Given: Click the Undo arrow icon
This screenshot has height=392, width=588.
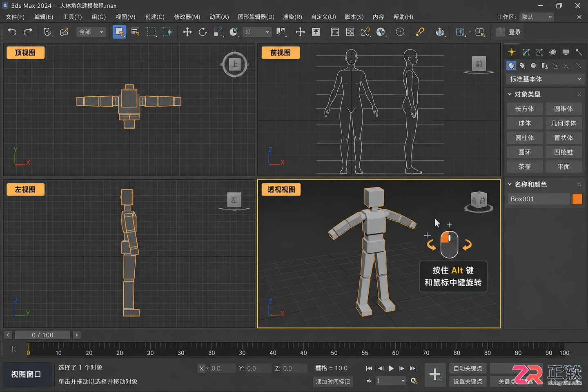Looking at the screenshot, I should 12,32.
